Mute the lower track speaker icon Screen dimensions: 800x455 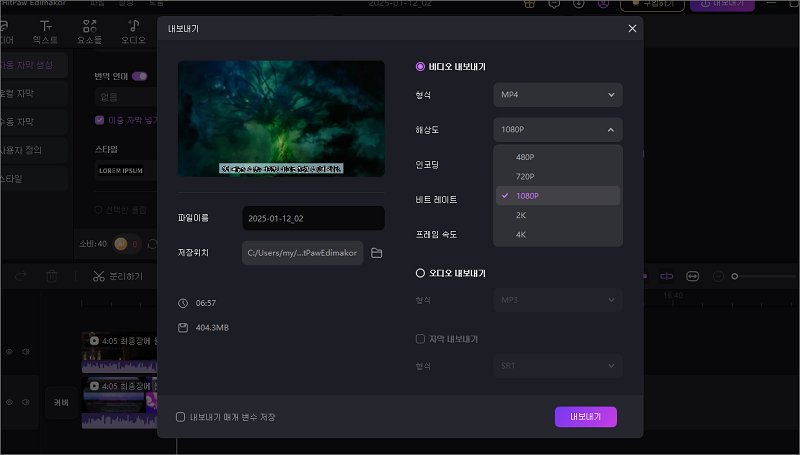(26, 402)
